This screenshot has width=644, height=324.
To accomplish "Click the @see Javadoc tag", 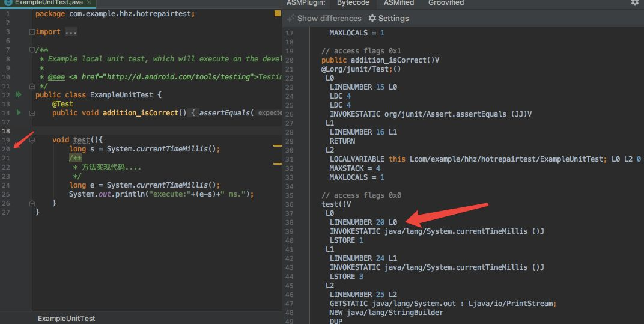I will [x=56, y=77].
